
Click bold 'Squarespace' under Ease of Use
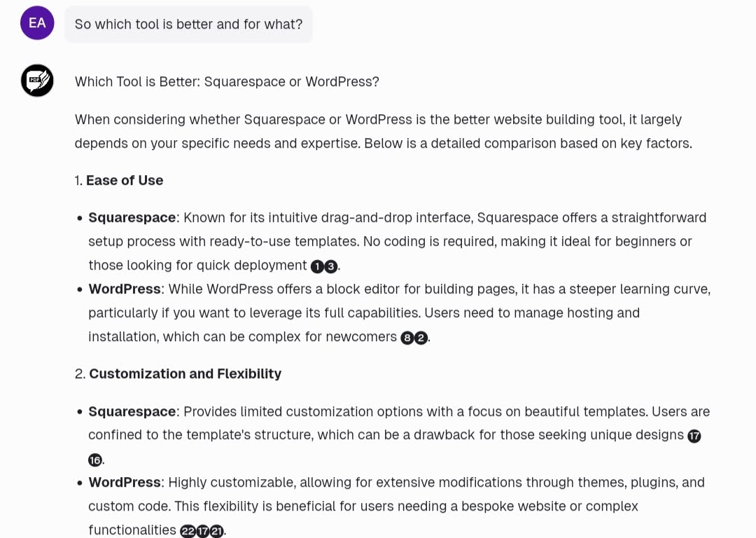[132, 218]
